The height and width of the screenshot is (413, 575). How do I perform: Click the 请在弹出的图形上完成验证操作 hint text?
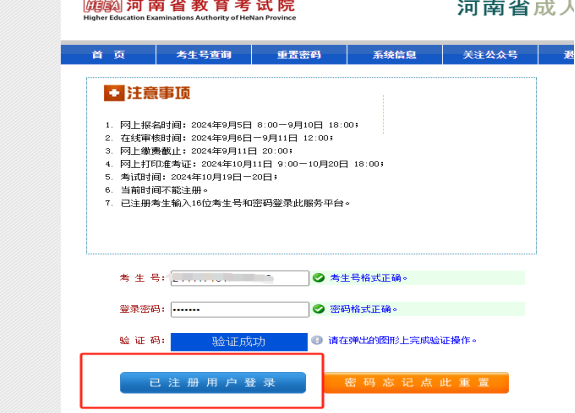(402, 340)
